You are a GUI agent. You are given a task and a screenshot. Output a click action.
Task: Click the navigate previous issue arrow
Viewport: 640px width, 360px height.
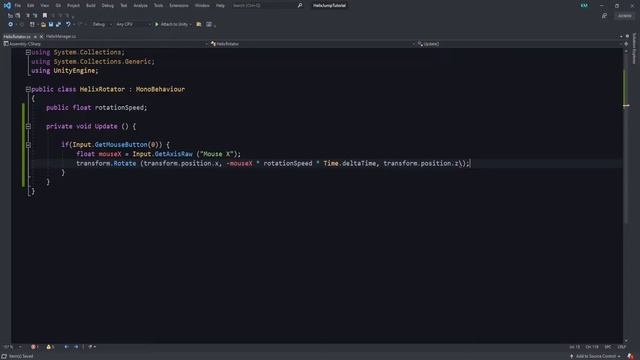point(67,347)
